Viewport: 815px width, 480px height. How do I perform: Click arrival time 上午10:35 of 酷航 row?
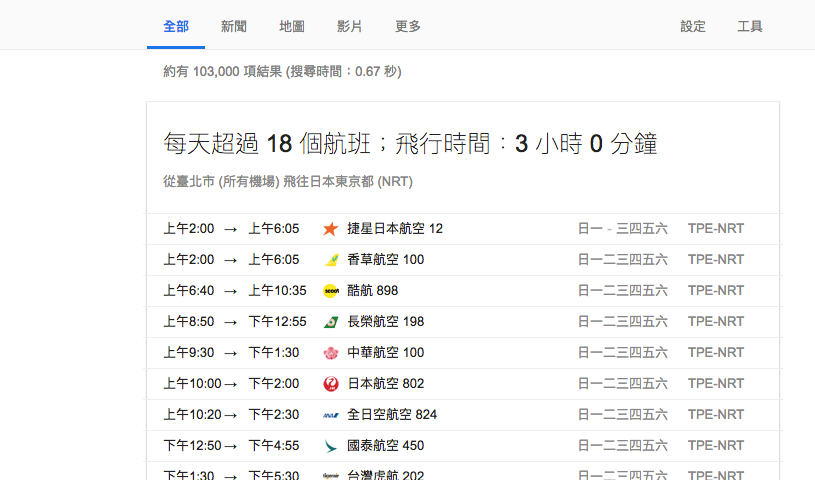277,291
